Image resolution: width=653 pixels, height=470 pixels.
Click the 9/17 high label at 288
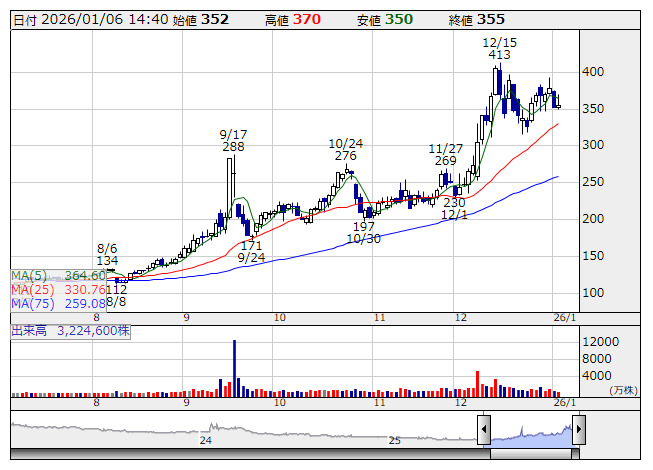click(232, 140)
